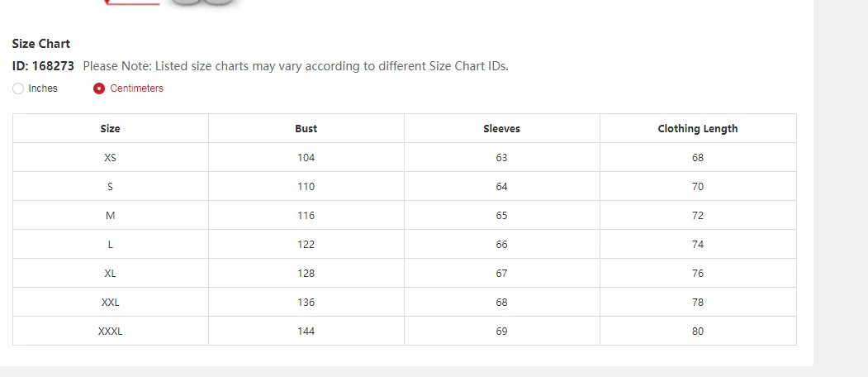The height and width of the screenshot is (377, 868).
Task: Click the sleeves value 67 for XL
Action: pos(501,274)
